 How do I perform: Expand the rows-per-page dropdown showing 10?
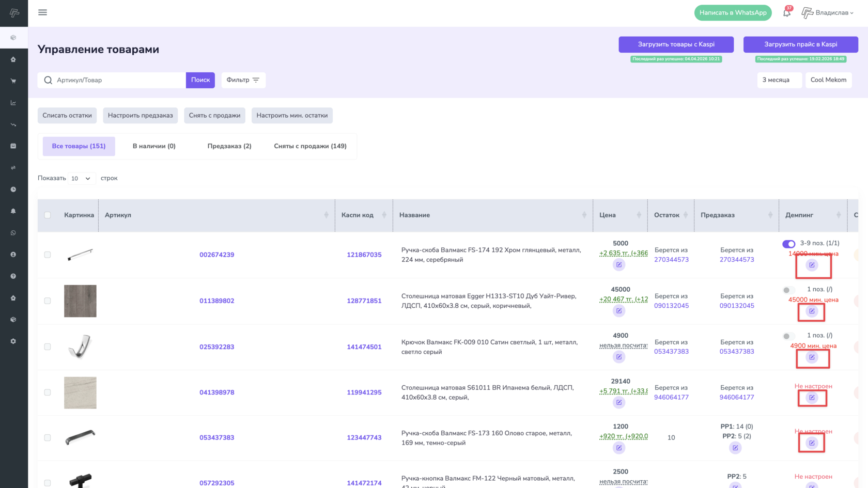(x=82, y=179)
